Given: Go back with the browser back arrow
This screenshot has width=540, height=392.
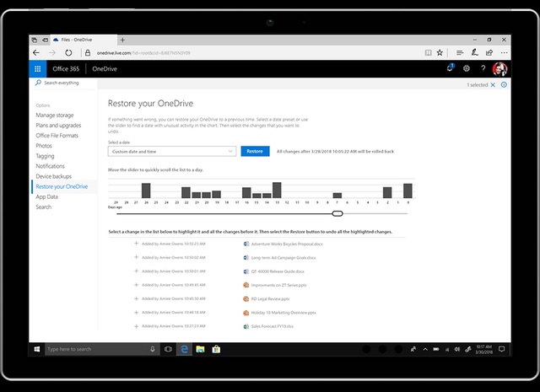Looking at the screenshot, I should coord(36,52).
